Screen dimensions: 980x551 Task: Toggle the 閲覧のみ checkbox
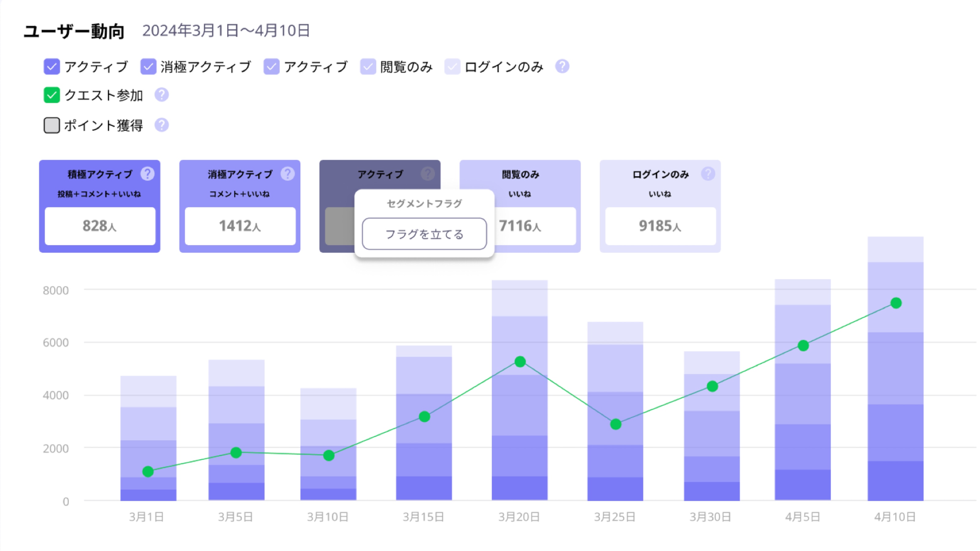tap(368, 67)
